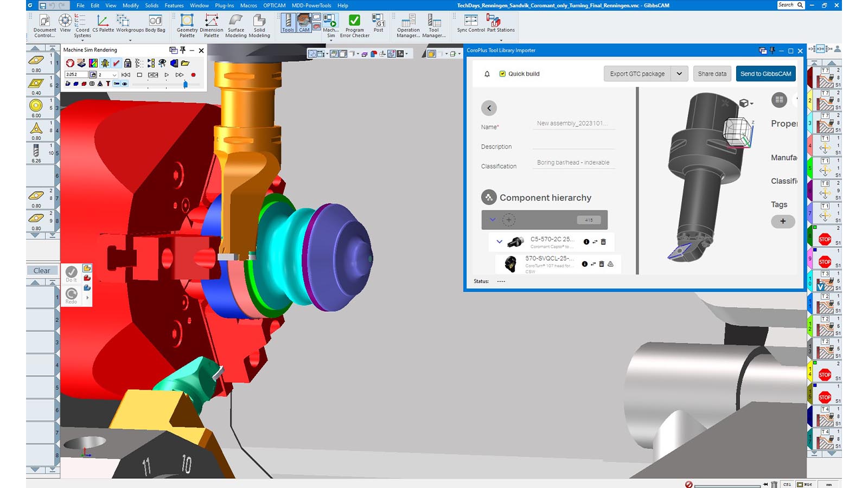Open the Post processor dialog
The height and width of the screenshot is (488, 868).
click(x=379, y=23)
